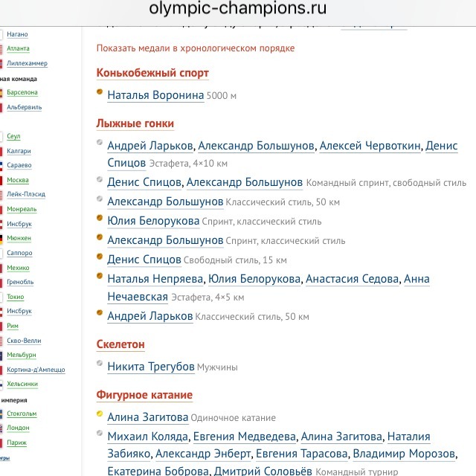This screenshot has width=476, height=476.
Task: Click the medal icon beside Михаил Коляда
Action: click(100, 434)
